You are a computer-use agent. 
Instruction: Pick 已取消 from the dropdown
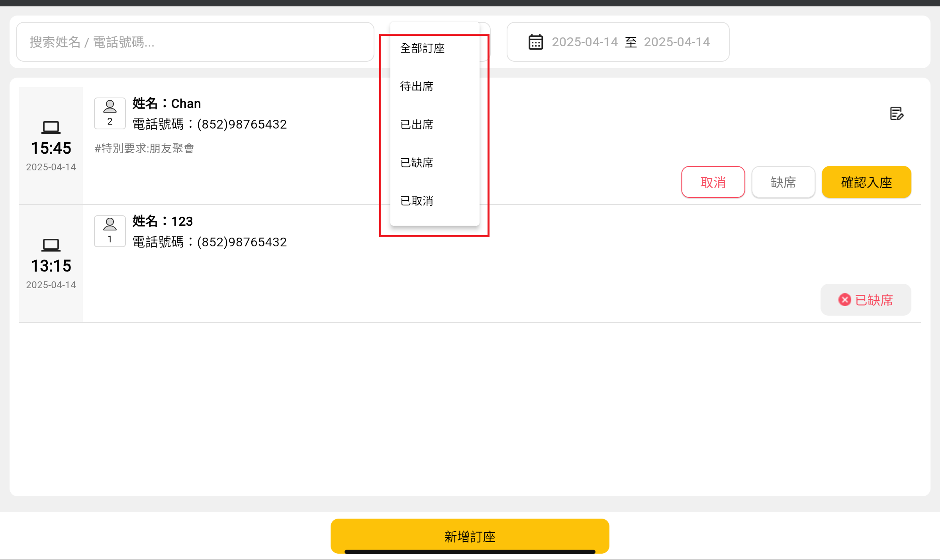click(417, 201)
